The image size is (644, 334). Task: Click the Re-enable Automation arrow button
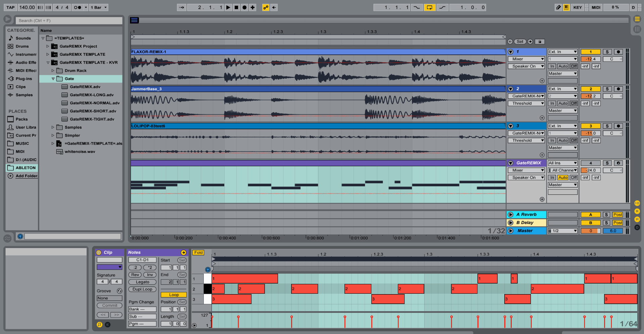click(x=274, y=7)
